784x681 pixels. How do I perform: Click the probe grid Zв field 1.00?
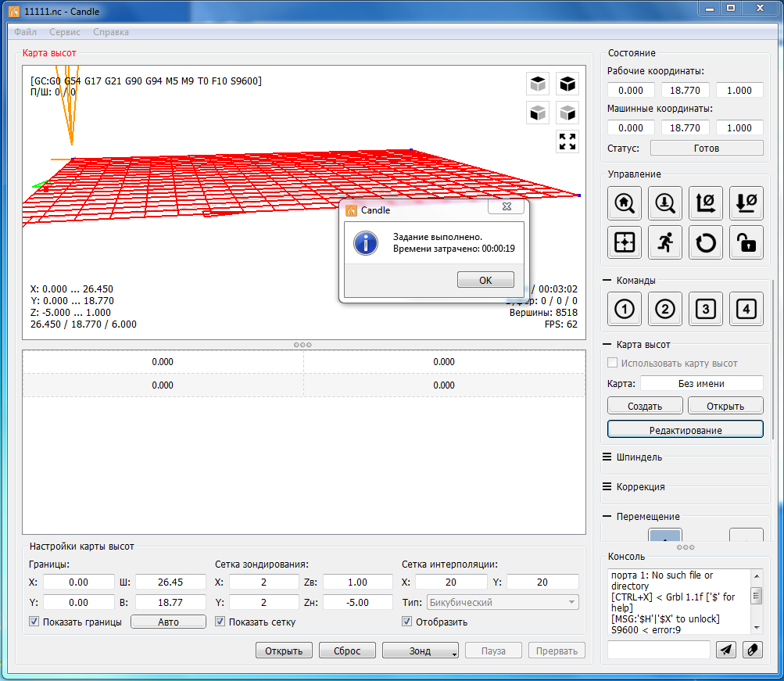pyautogui.click(x=357, y=582)
